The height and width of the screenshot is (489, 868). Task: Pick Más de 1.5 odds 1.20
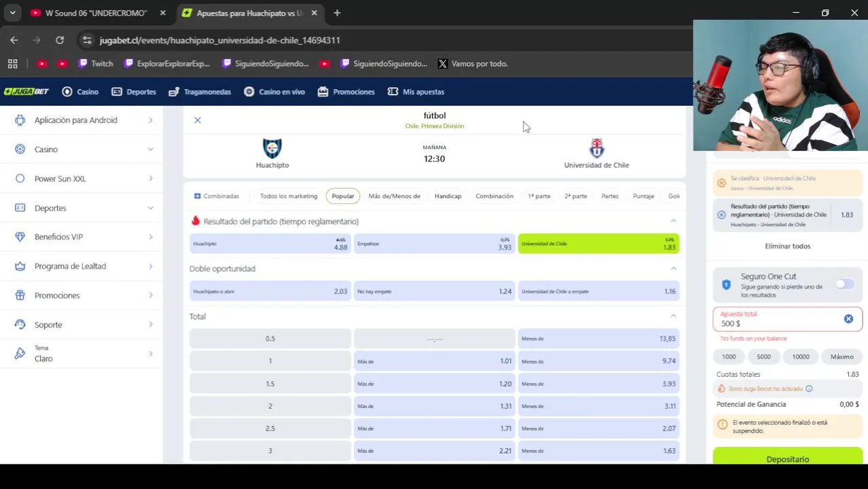(x=435, y=384)
